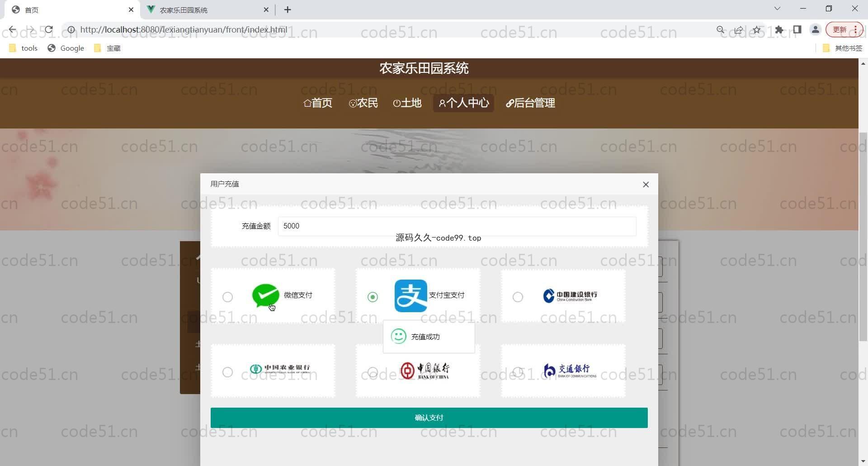
Task: Toggle the browser side panel
Action: 797,30
